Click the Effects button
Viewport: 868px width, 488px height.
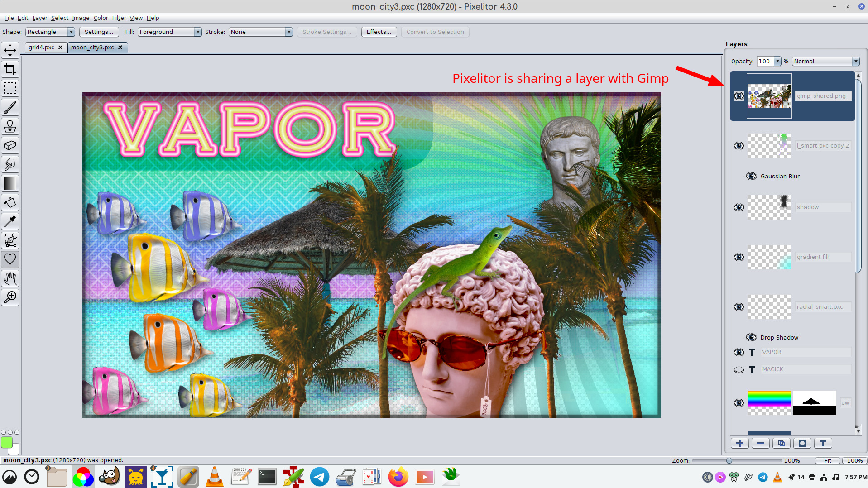coord(379,32)
